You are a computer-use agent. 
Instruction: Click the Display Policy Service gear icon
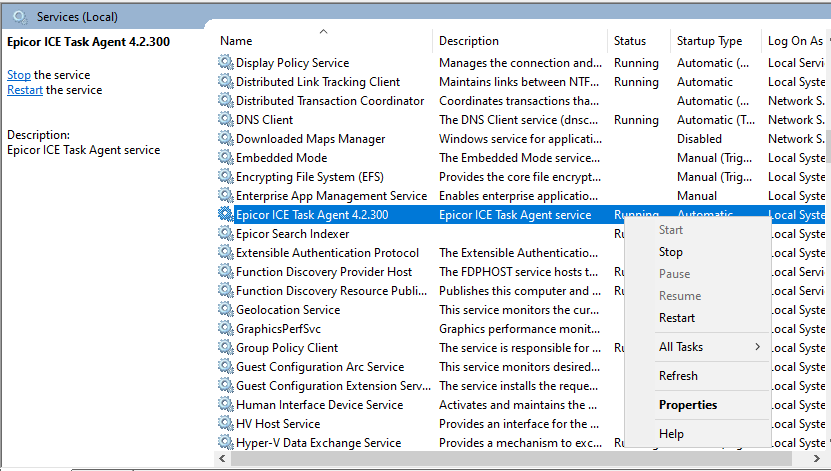click(x=226, y=63)
